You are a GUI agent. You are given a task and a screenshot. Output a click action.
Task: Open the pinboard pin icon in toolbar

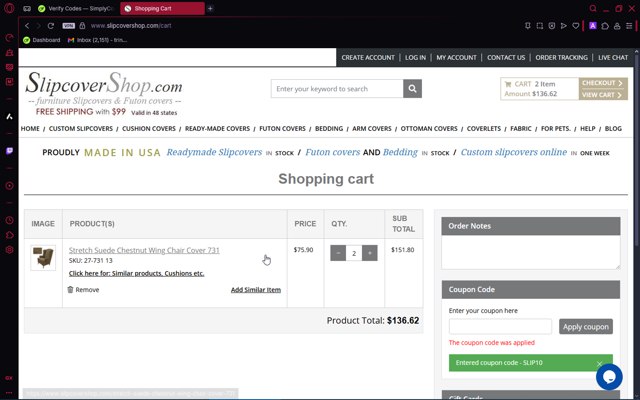click(527, 26)
